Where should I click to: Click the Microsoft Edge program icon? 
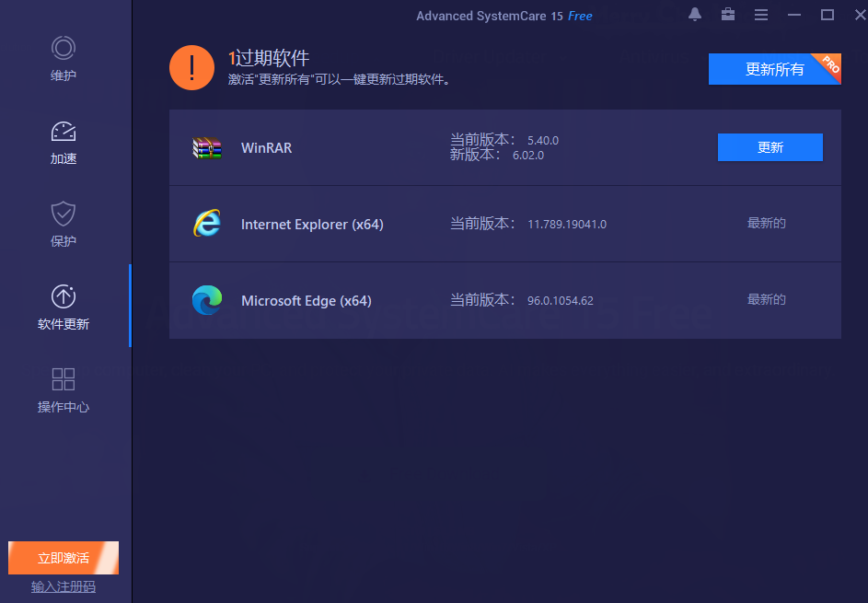click(207, 300)
